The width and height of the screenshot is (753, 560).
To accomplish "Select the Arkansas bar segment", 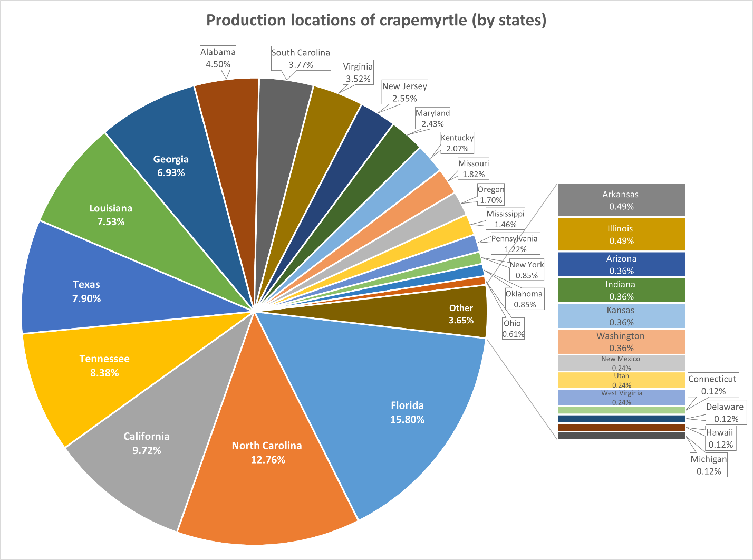I will 621,200.
